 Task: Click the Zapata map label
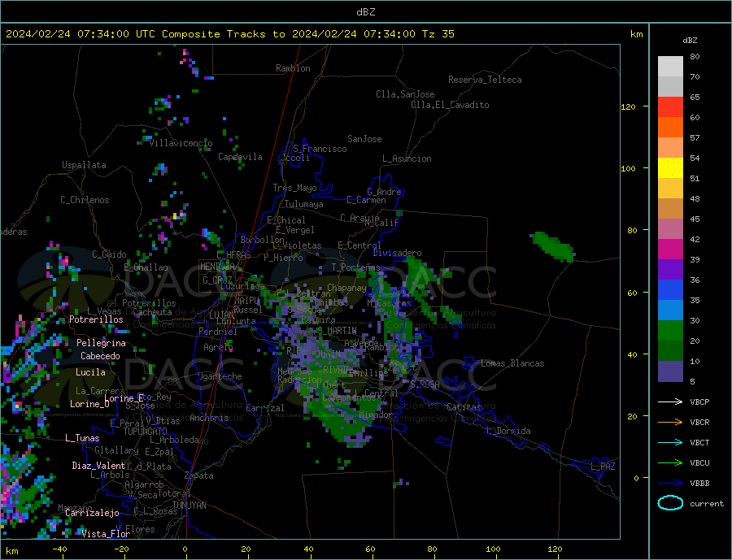coord(199,475)
